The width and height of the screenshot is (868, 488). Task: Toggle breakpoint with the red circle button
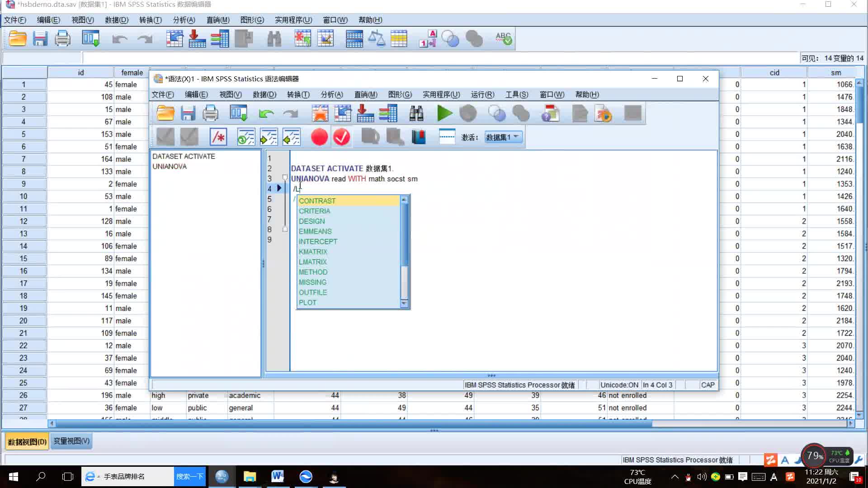coord(319,137)
